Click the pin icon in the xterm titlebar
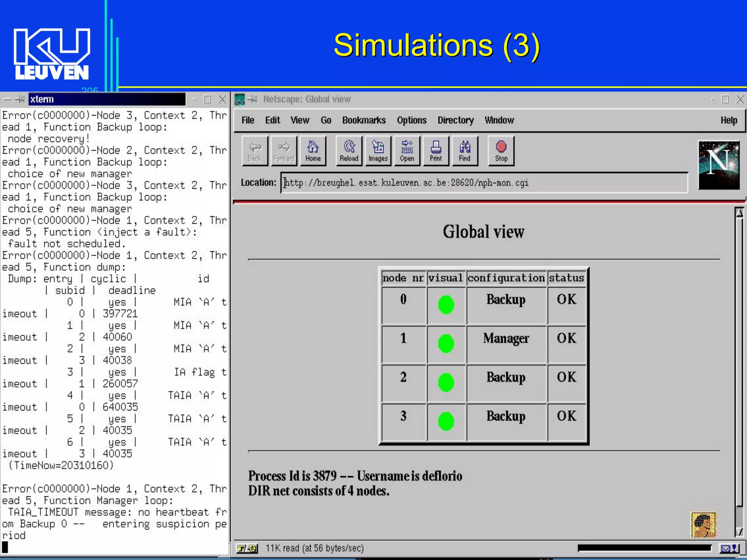 (20, 99)
